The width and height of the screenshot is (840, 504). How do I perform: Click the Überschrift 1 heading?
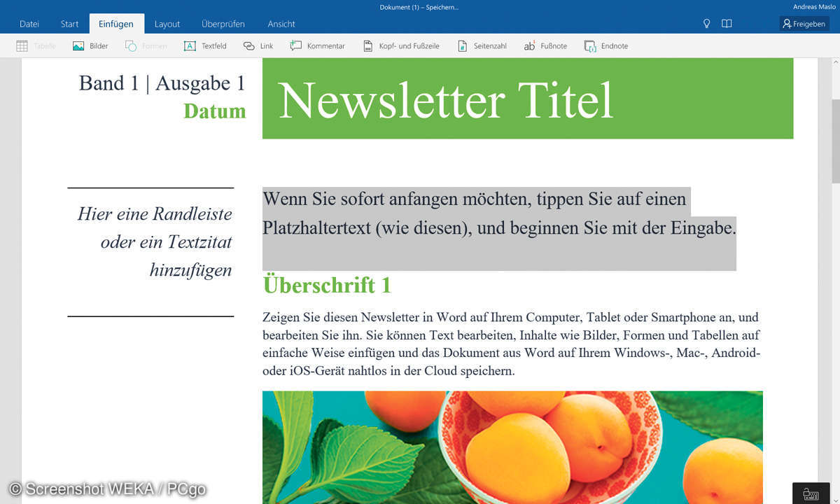[x=327, y=285]
